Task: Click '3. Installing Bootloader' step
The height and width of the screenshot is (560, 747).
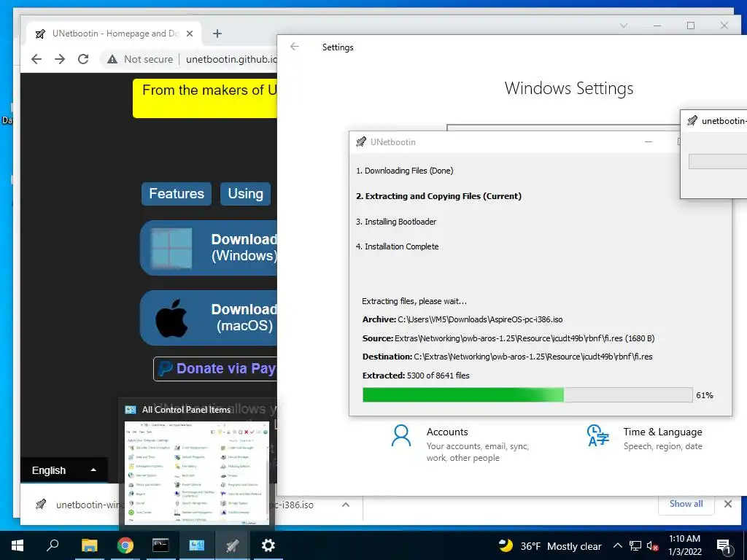Action: point(396,222)
